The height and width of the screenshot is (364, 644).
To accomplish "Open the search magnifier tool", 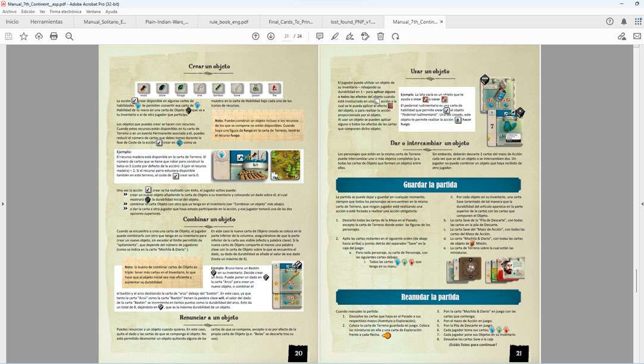I will click(x=70, y=36).
